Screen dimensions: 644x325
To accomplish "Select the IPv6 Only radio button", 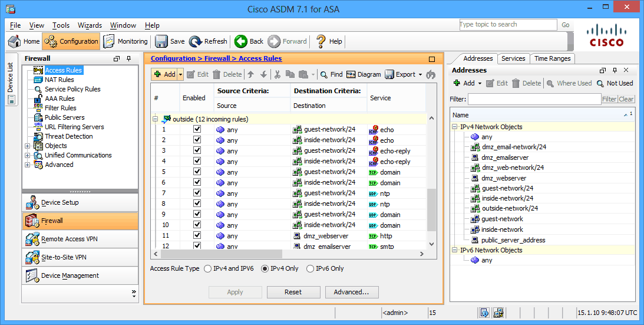I will [x=310, y=268].
